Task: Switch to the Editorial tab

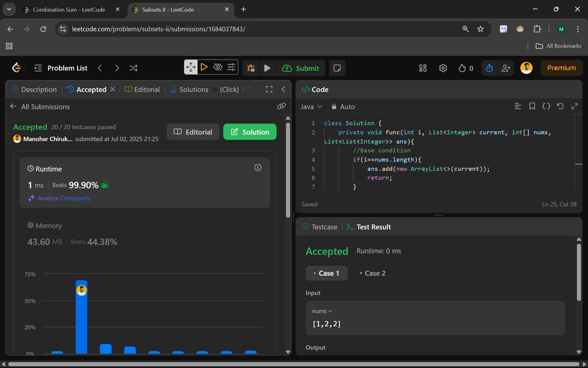Action: pos(142,89)
